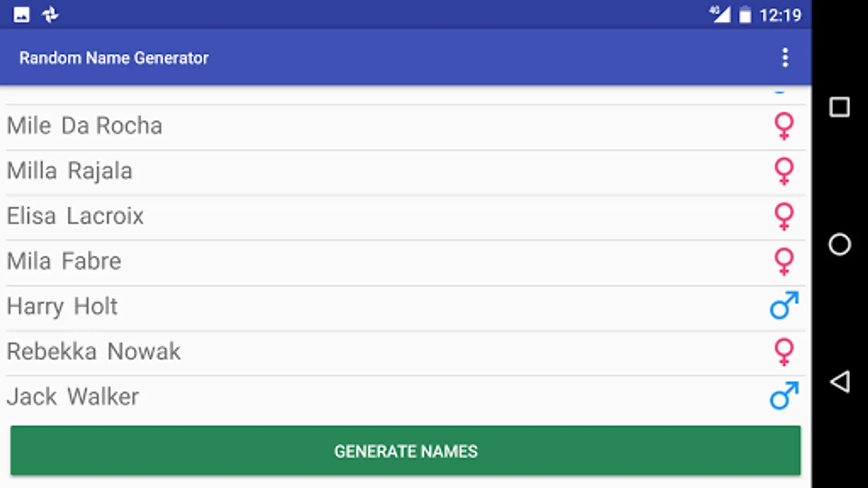Select the female icon for Rebekka Nowak

point(783,351)
